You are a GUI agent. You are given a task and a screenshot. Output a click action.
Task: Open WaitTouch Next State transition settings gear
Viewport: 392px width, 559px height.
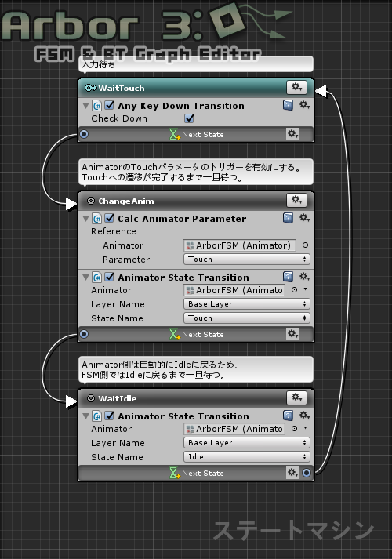[292, 134]
